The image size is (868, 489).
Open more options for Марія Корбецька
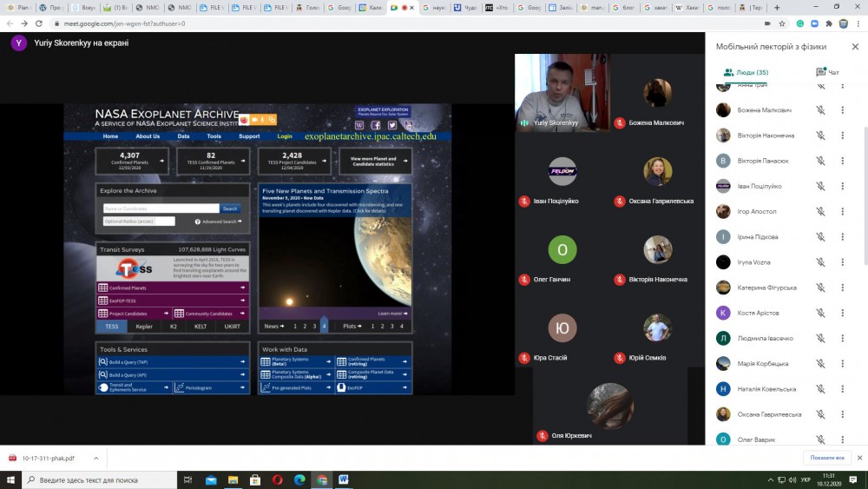[x=843, y=364]
